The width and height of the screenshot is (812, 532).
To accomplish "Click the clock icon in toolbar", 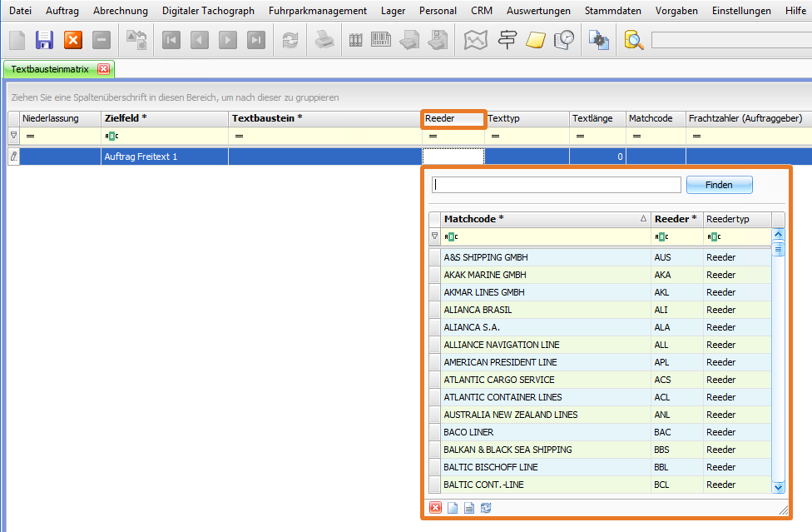I will (x=564, y=40).
